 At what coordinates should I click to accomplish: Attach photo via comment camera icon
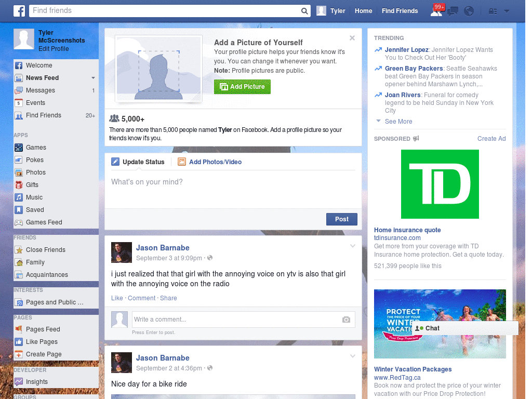click(x=346, y=320)
